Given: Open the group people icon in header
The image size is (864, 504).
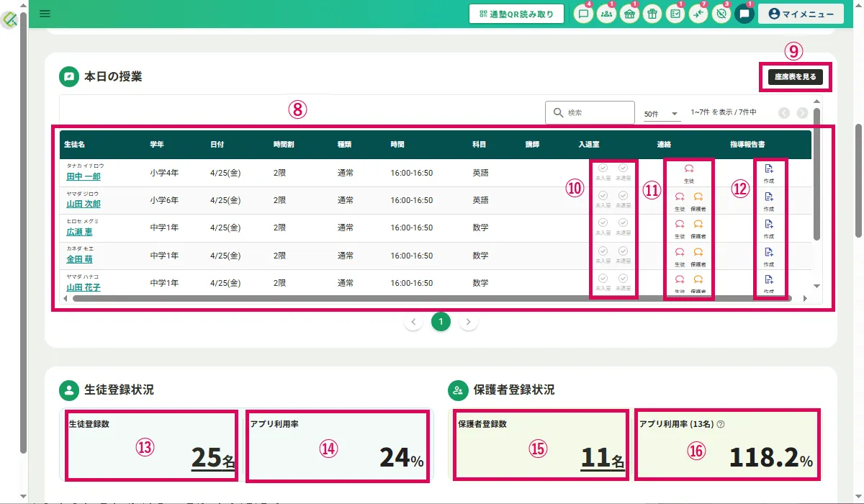Looking at the screenshot, I should tap(606, 14).
